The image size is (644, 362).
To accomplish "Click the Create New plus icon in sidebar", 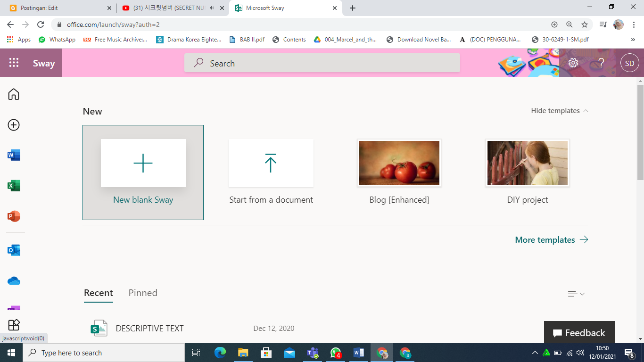I will click(x=14, y=125).
